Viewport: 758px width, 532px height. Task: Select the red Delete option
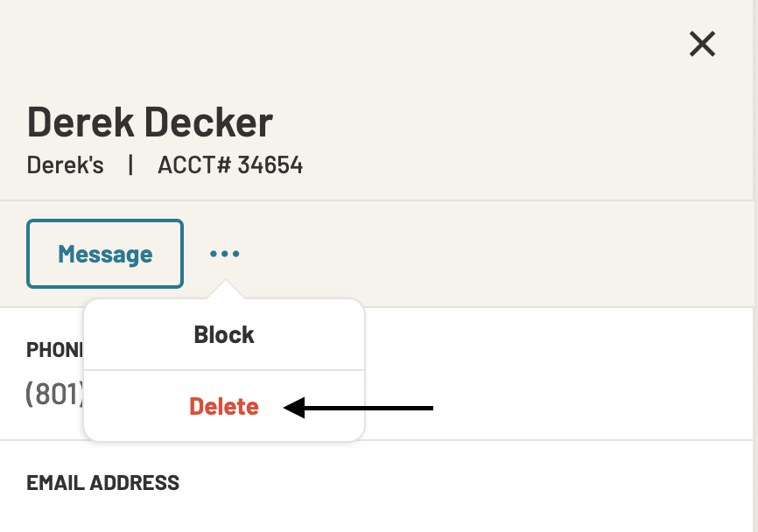(224, 406)
